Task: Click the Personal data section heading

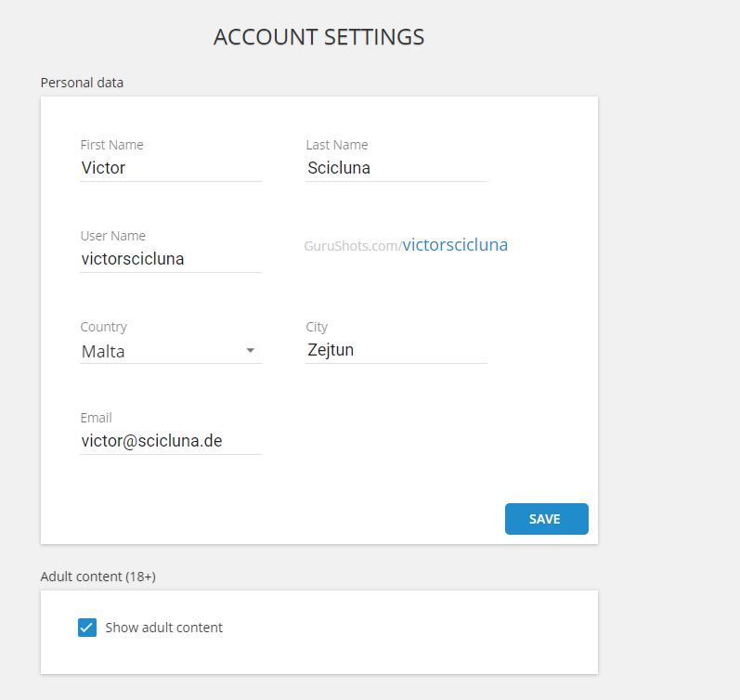Action: 82,83
